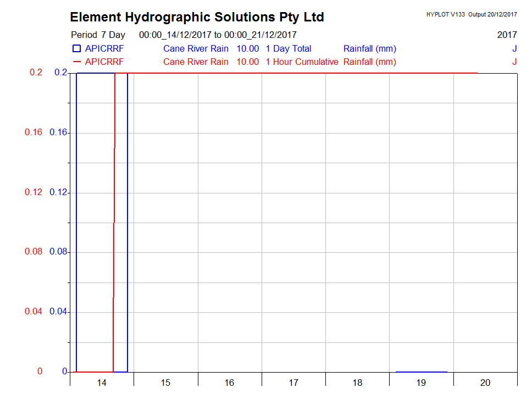This screenshot has height=399, width=532.
Task: Click the red 0.04 y-axis value
Action: [x=34, y=312]
